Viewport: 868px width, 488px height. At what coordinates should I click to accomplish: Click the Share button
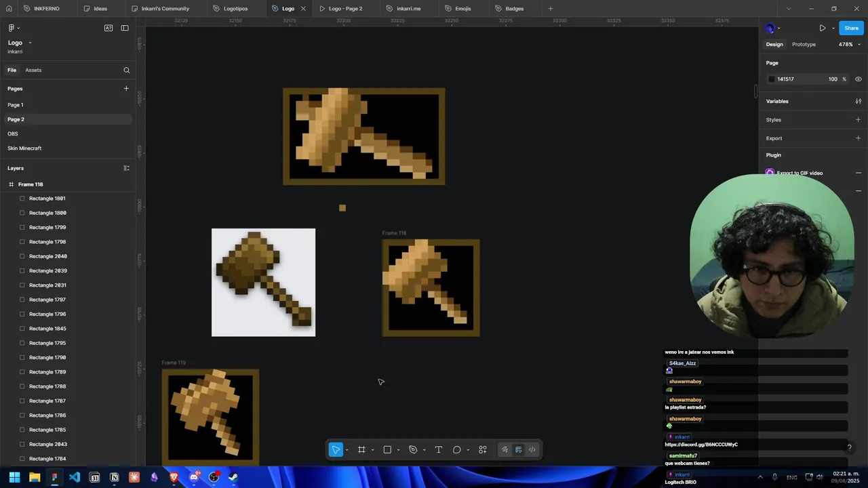851,28
